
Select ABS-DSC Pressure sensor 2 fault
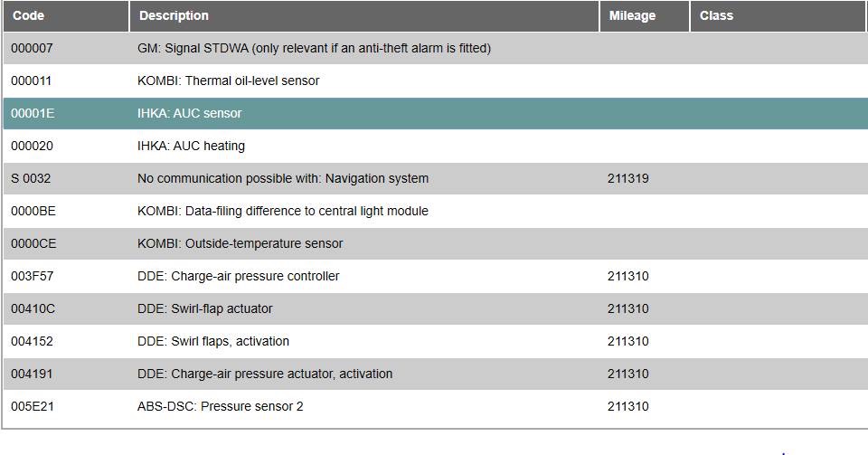click(436, 406)
